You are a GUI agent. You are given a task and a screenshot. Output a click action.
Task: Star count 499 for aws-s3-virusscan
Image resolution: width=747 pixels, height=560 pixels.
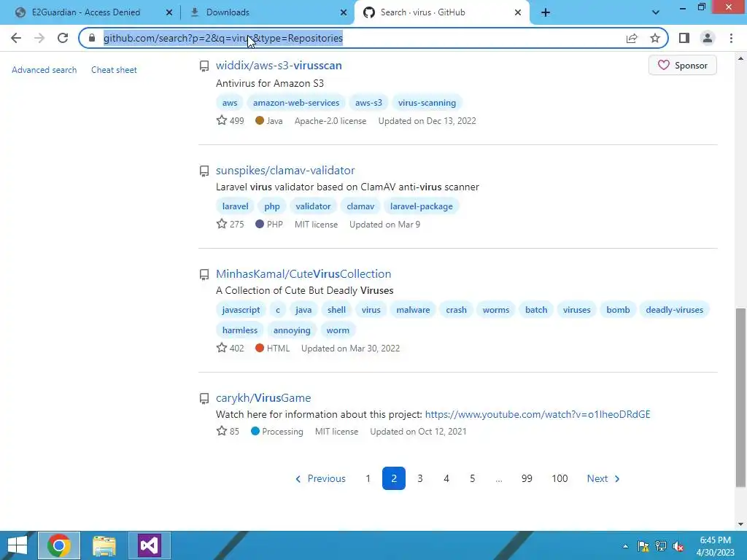[230, 121]
